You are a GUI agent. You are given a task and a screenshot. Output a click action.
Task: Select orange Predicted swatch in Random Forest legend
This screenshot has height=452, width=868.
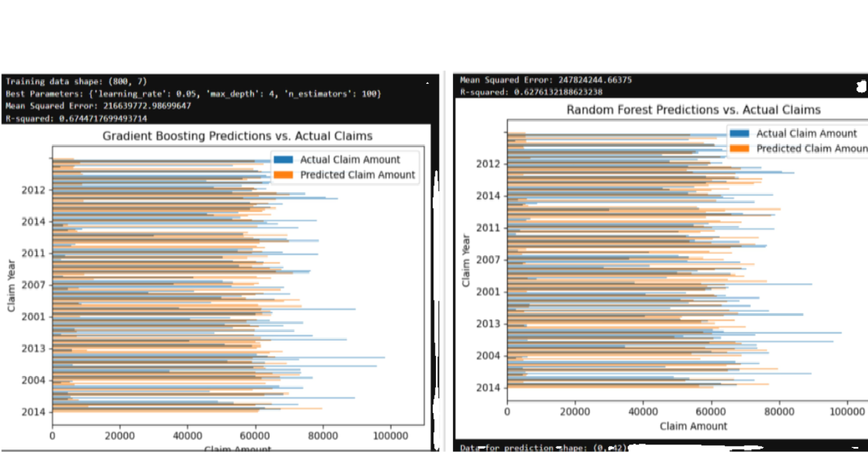point(740,148)
